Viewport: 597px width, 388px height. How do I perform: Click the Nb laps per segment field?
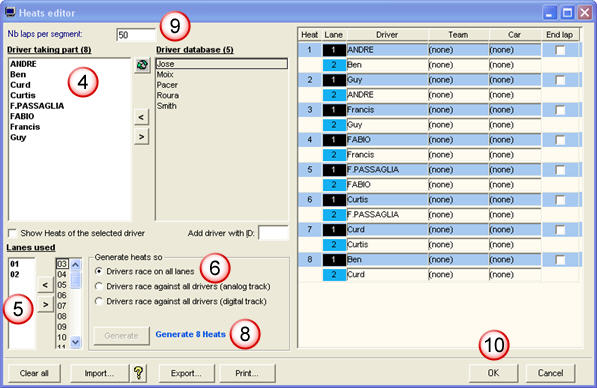tap(136, 35)
